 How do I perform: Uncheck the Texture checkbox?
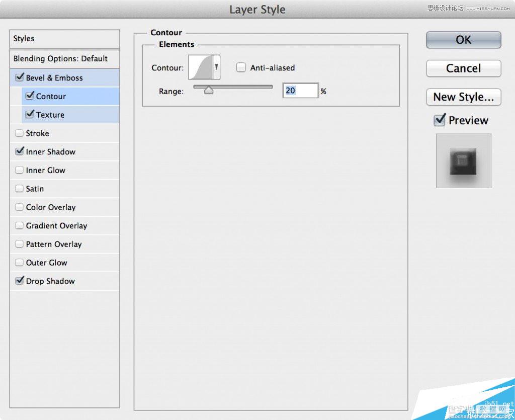(30, 114)
